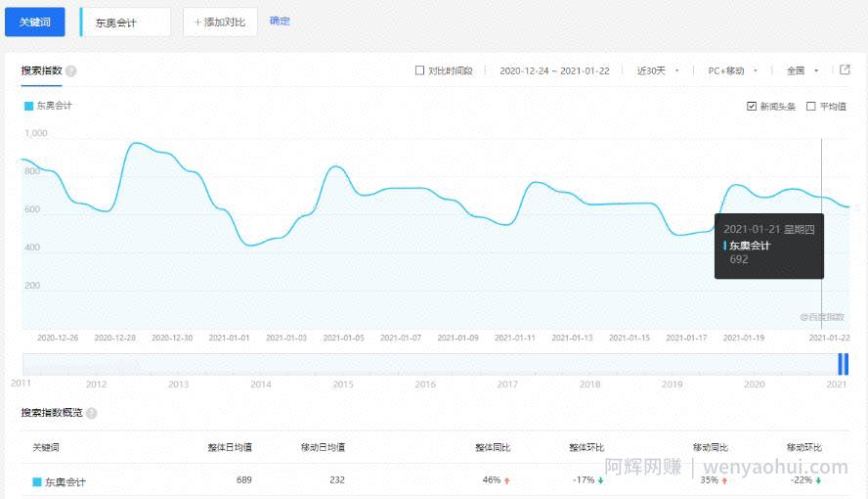Click the 确定 confirm link
This screenshot has width=868, height=499.
coord(280,22)
